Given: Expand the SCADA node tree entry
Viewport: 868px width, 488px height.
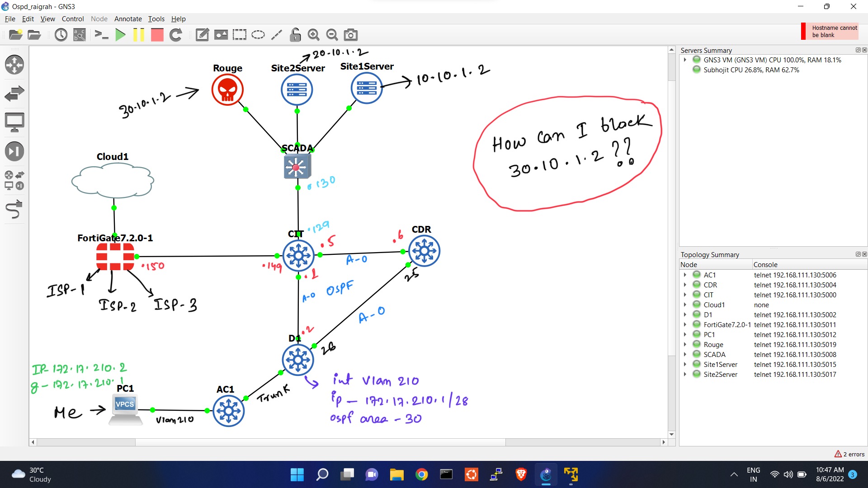Looking at the screenshot, I should (x=685, y=354).
